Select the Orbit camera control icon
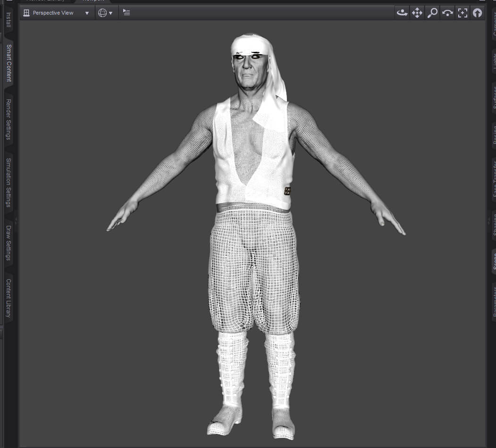 402,13
